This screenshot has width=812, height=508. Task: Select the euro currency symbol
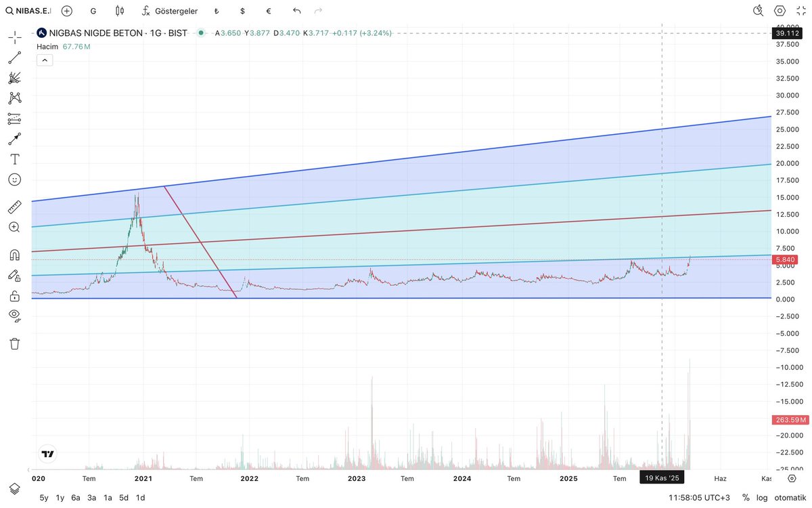(x=269, y=11)
